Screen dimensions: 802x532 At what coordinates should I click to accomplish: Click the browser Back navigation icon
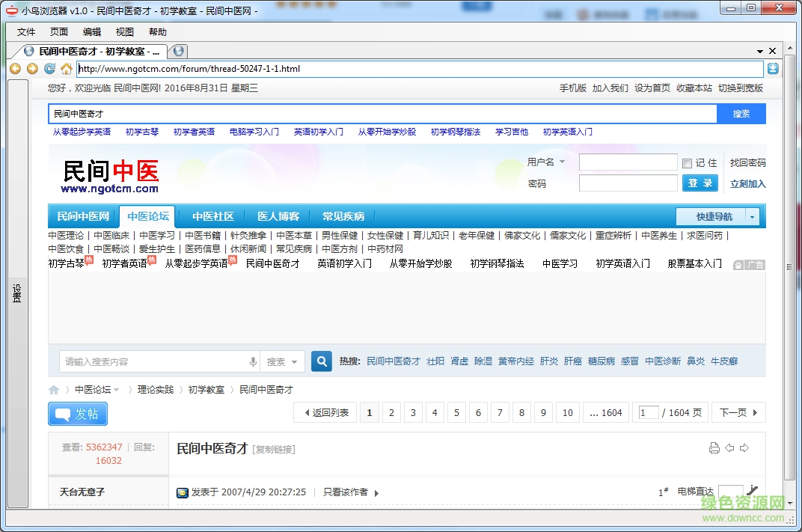point(15,68)
